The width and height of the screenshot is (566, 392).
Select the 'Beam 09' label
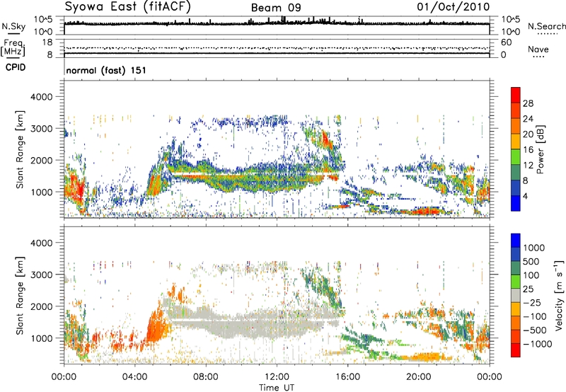coord(276,8)
